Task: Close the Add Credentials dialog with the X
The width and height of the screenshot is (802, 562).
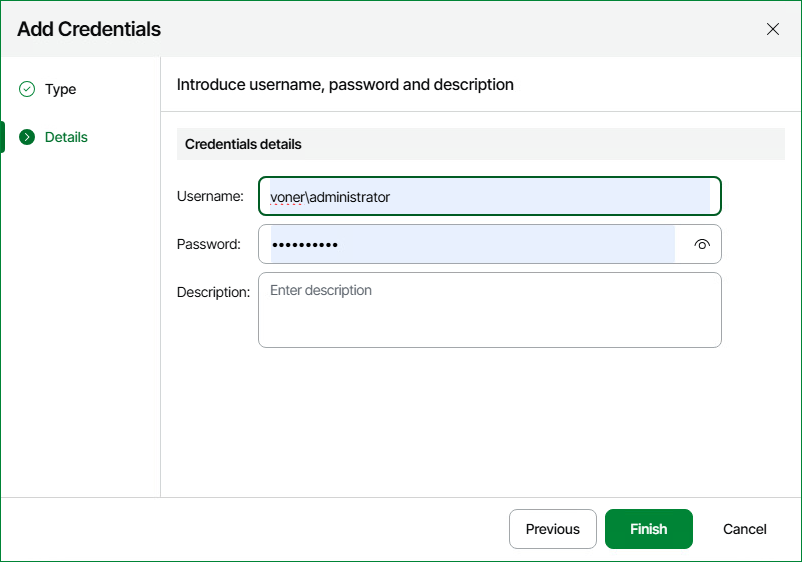Action: coord(773,29)
